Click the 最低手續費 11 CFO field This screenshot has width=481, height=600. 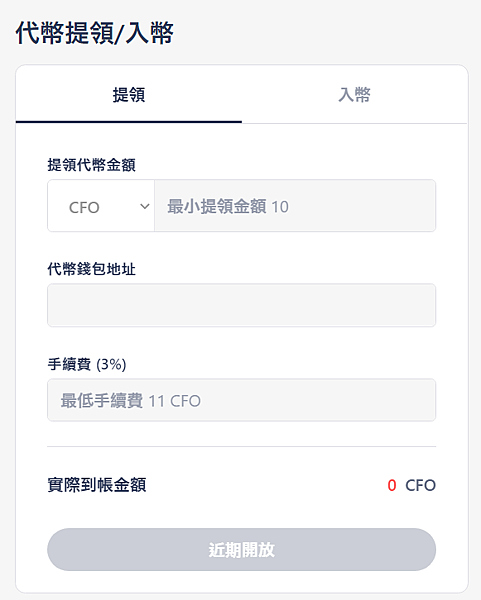(241, 400)
